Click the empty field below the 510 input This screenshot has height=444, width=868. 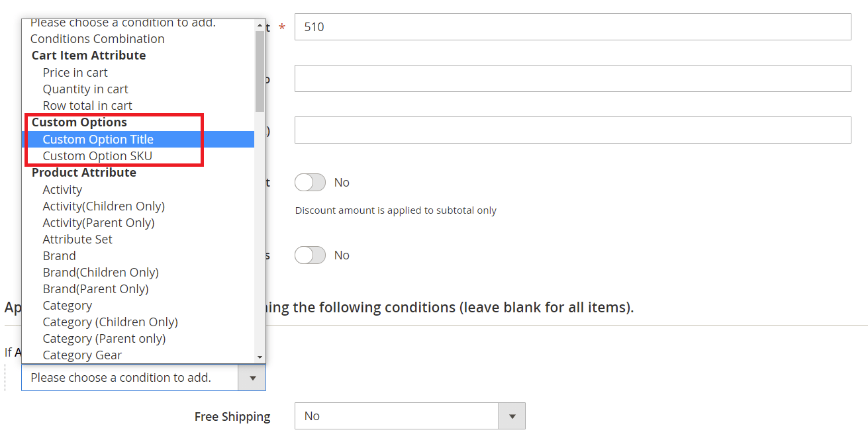pyautogui.click(x=573, y=78)
